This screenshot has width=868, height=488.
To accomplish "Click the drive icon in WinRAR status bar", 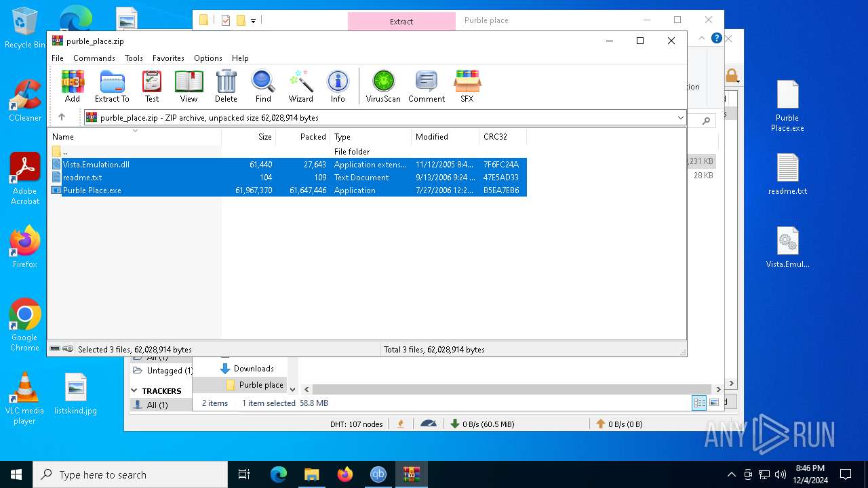I will (x=55, y=349).
